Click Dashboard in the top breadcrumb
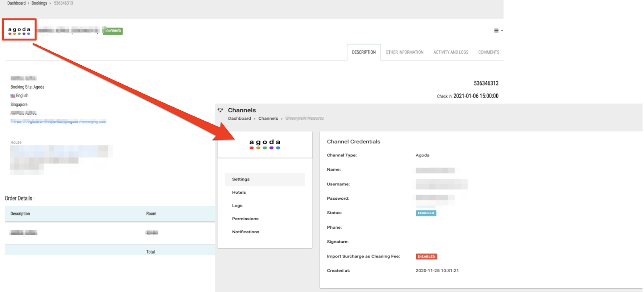644x292 pixels. coord(17,3)
